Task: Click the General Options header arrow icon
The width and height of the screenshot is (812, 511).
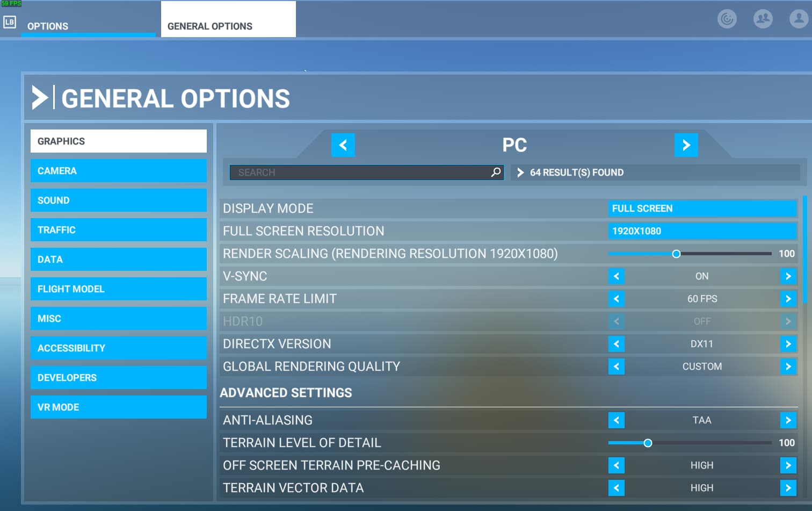Action: (40, 98)
